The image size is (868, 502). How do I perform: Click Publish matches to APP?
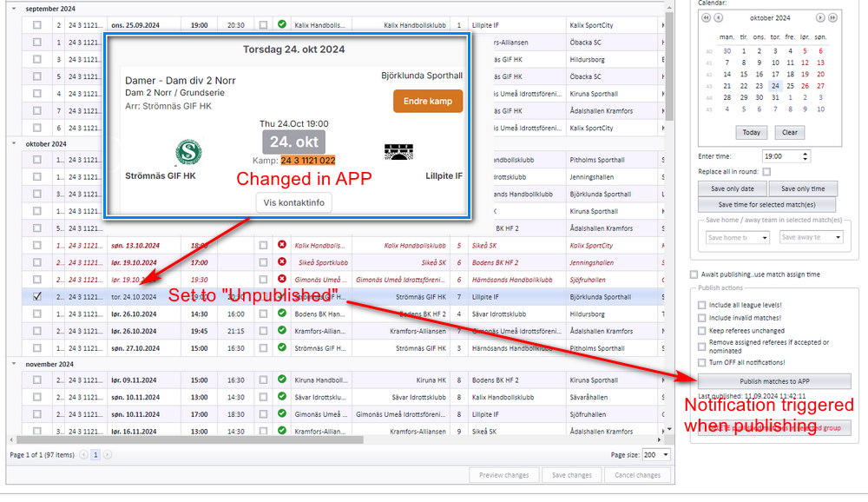(774, 381)
